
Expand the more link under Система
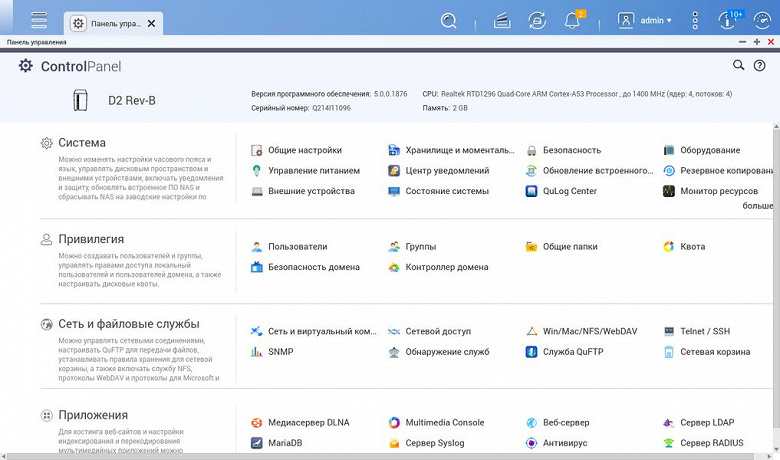coord(758,206)
